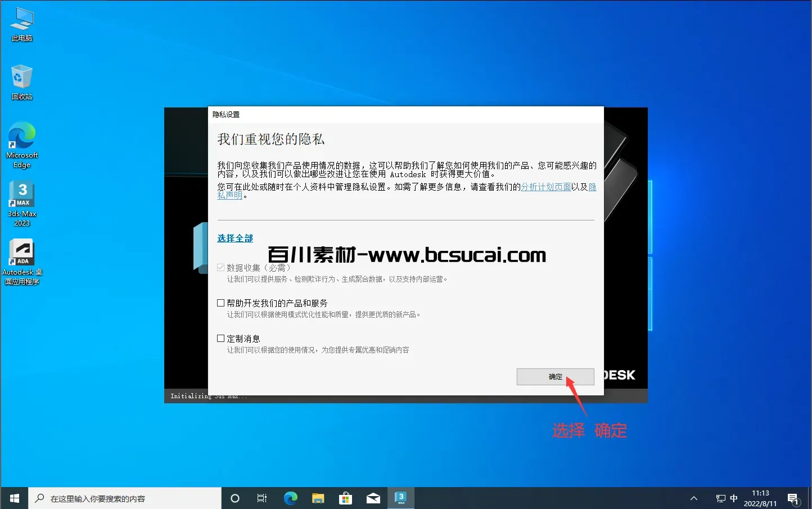Enable the 定制消息 checkbox
812x509 pixels.
(221, 338)
